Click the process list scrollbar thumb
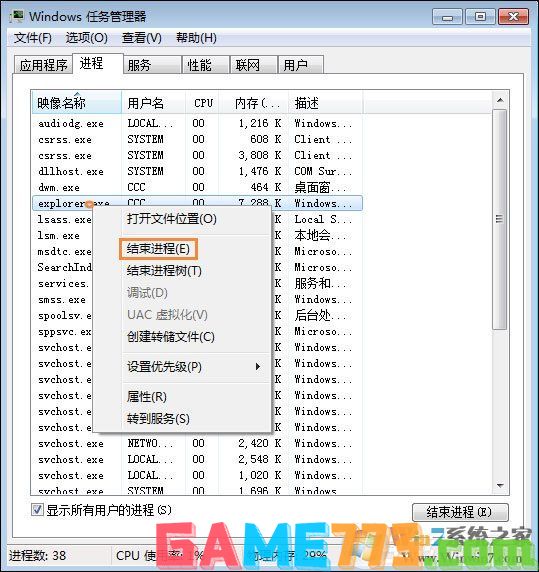539x572 pixels. 500,219
